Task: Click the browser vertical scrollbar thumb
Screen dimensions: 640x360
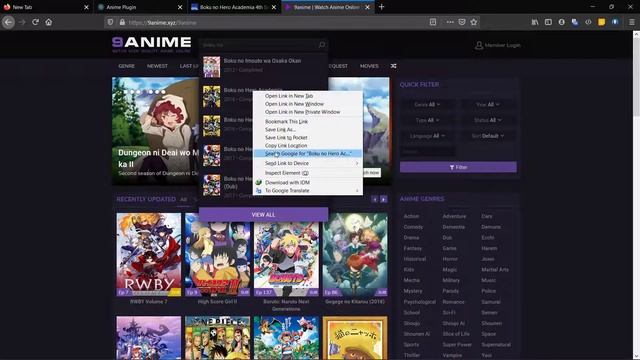Action: tap(636, 76)
